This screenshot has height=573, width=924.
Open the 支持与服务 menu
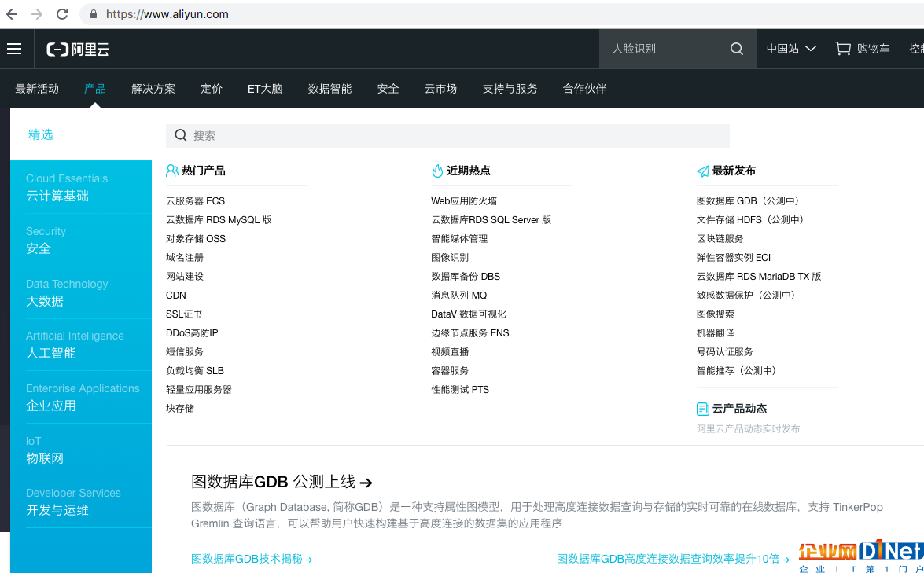[510, 89]
